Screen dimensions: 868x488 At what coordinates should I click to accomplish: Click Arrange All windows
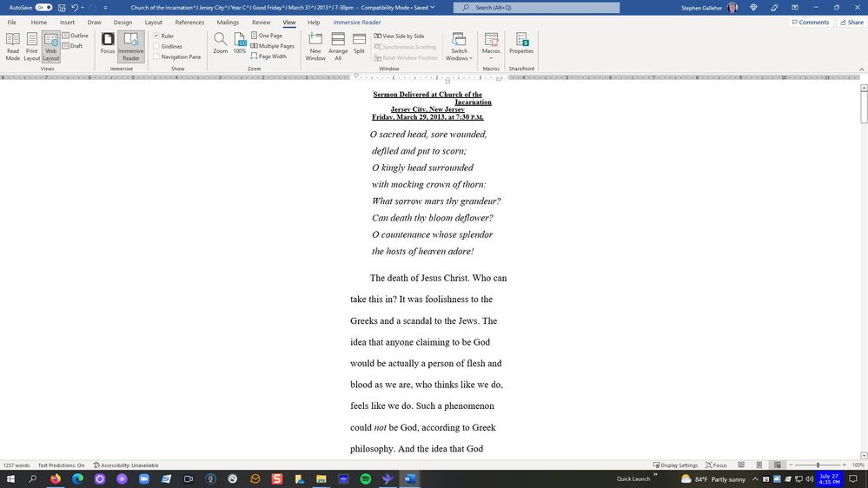tap(338, 47)
